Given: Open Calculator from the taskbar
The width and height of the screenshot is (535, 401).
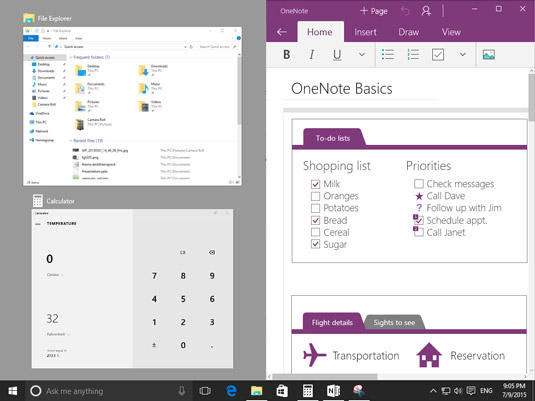Looking at the screenshot, I should click(308, 391).
